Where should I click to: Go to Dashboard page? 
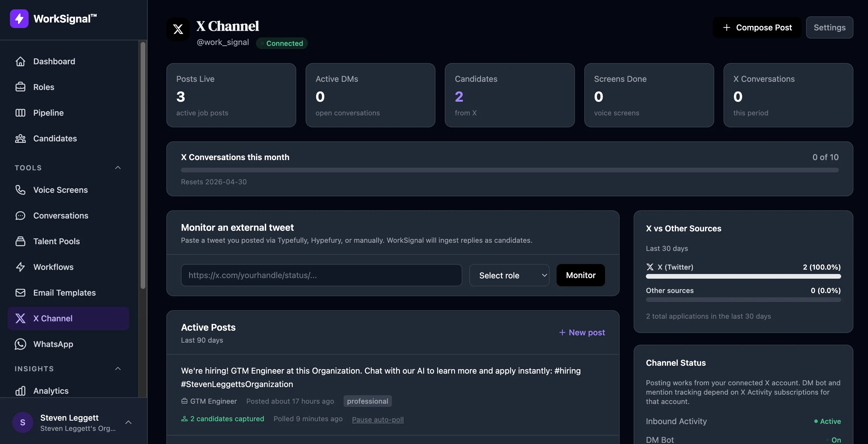(68, 61)
